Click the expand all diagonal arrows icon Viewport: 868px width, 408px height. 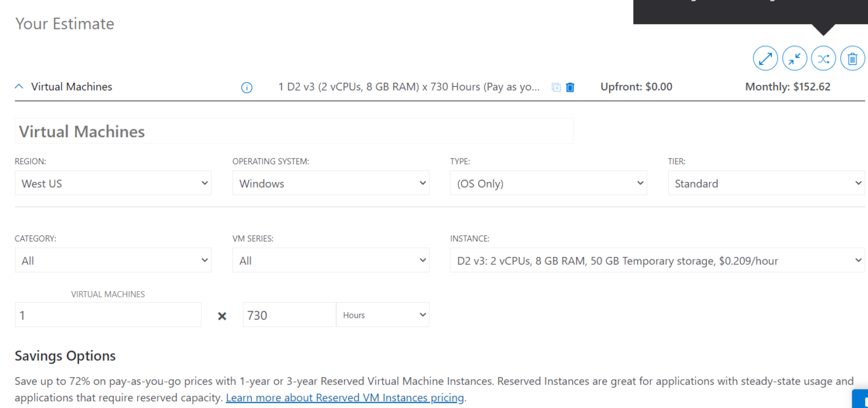point(765,58)
